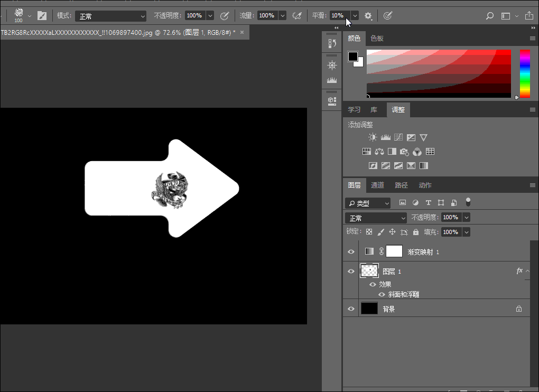This screenshot has width=539, height=392.
Task: Expand the layer 填充 percentage dropdown
Action: (466, 232)
